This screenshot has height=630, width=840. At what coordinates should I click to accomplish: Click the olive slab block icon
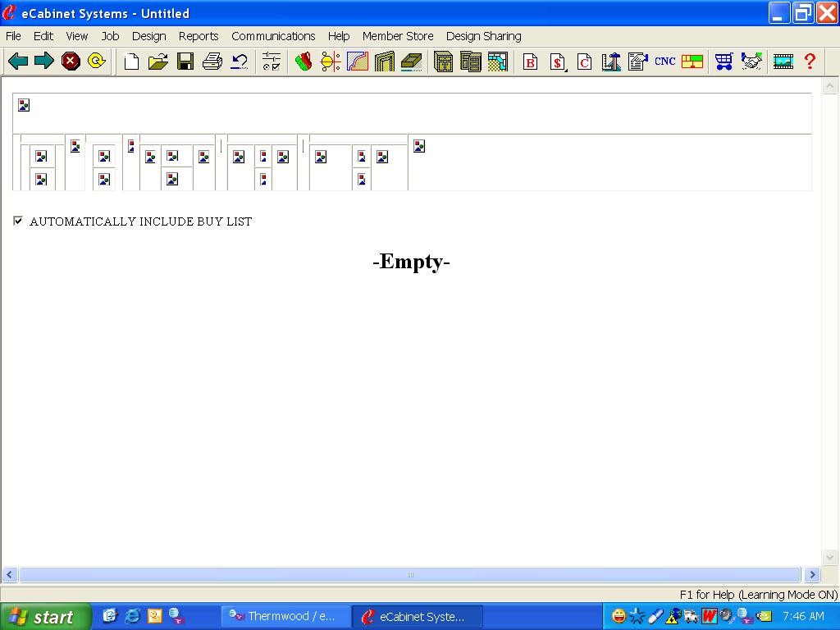pos(412,62)
